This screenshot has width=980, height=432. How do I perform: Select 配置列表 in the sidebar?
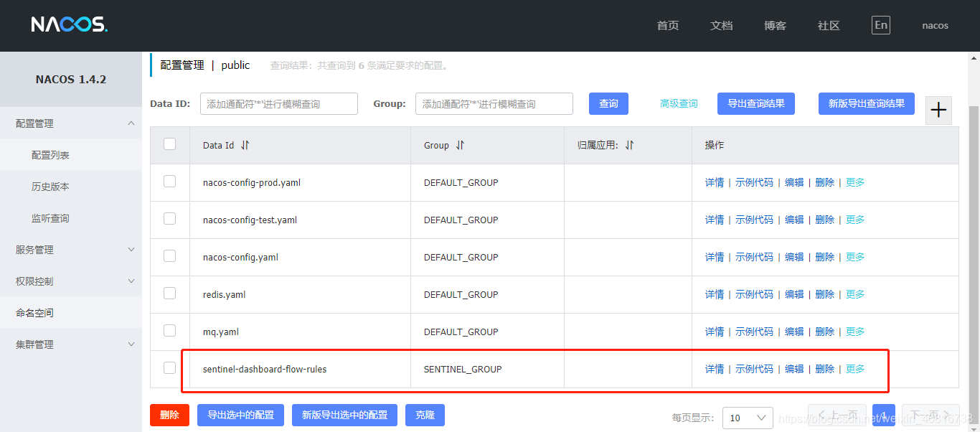[x=71, y=155]
